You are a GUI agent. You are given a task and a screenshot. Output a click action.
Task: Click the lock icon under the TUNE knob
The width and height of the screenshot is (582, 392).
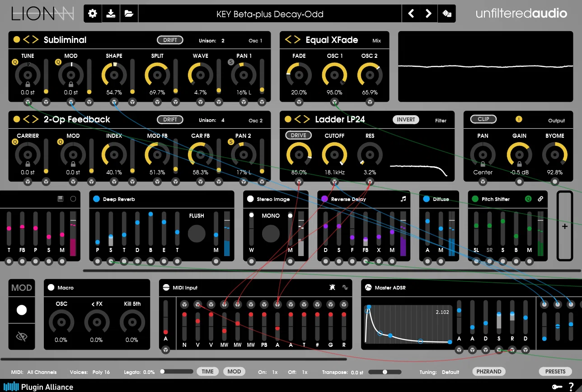pyautogui.click(x=28, y=84)
